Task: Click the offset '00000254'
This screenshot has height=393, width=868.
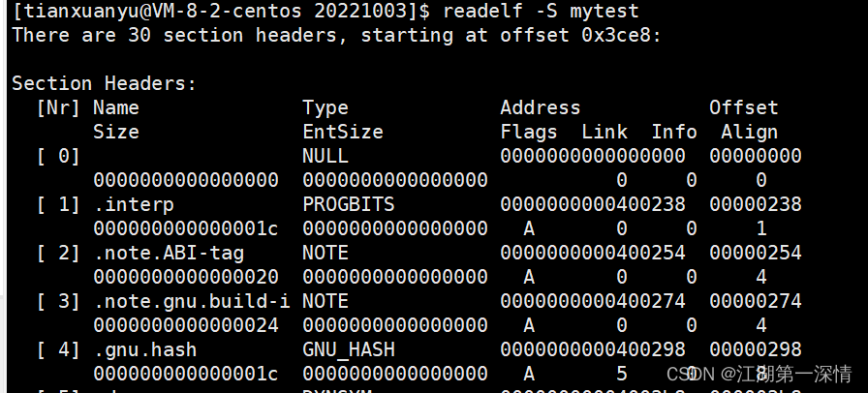Action: [756, 253]
